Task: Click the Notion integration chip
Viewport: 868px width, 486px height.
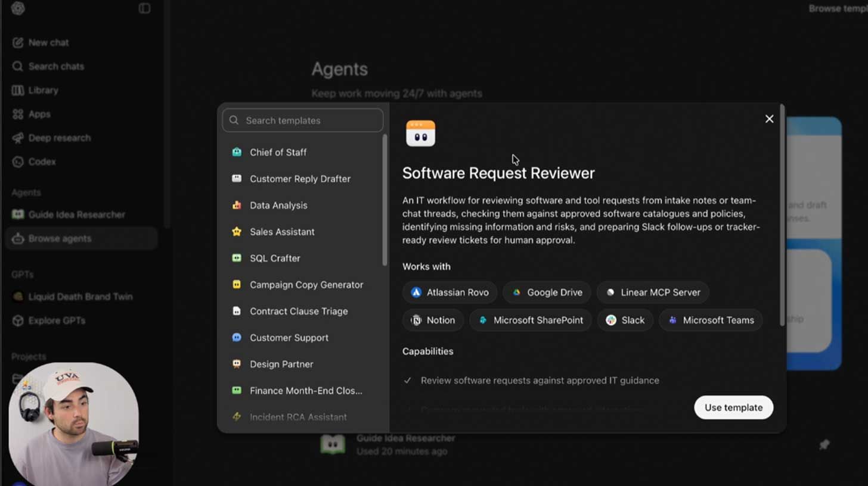Action: click(433, 320)
